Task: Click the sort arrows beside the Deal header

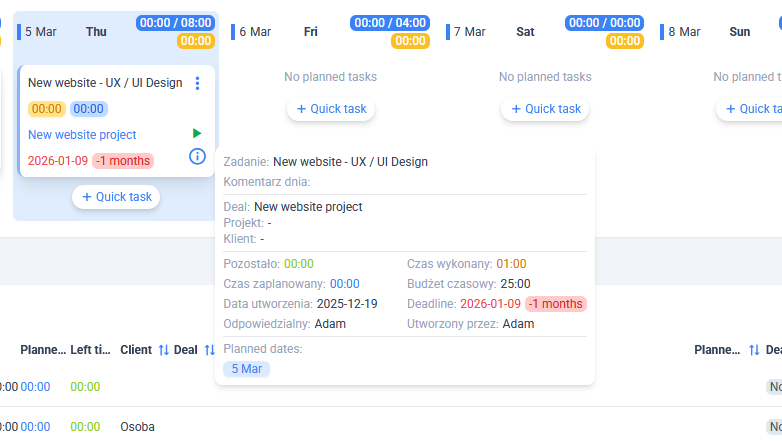Action: pyautogui.click(x=210, y=350)
